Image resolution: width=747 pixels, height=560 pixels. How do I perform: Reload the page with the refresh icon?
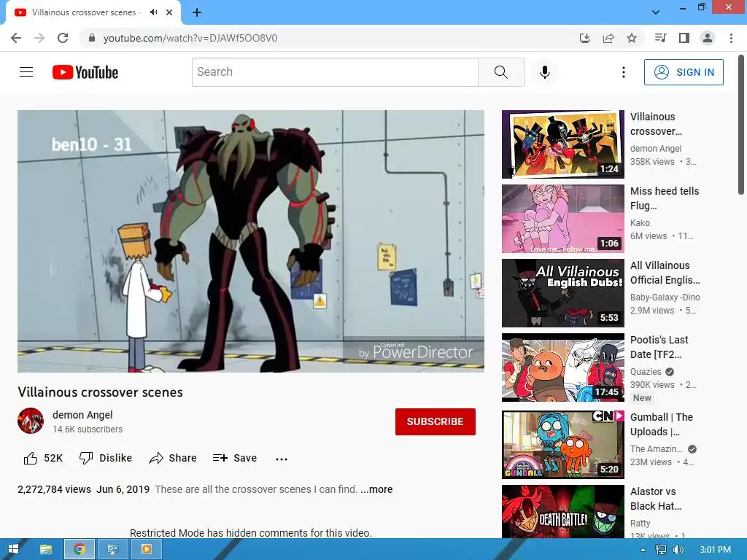[x=63, y=38]
